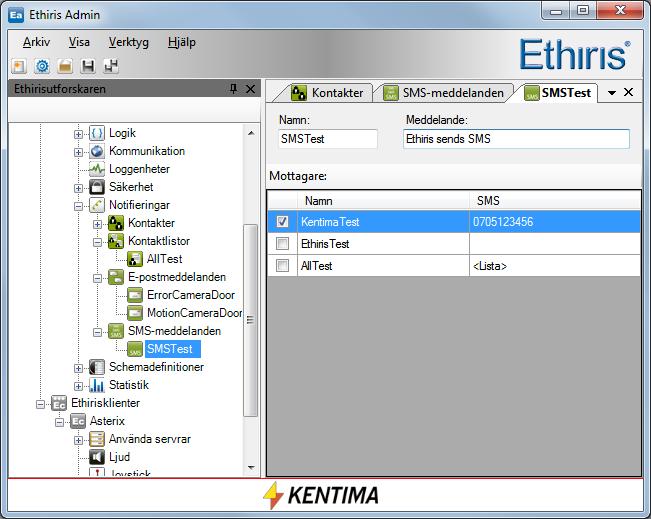Click the Statistik bar chart icon
This screenshot has width=651, height=519.
pyautogui.click(x=97, y=385)
